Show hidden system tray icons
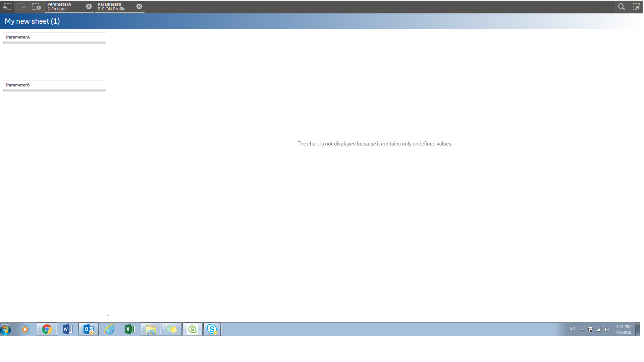 pyautogui.click(x=582, y=329)
